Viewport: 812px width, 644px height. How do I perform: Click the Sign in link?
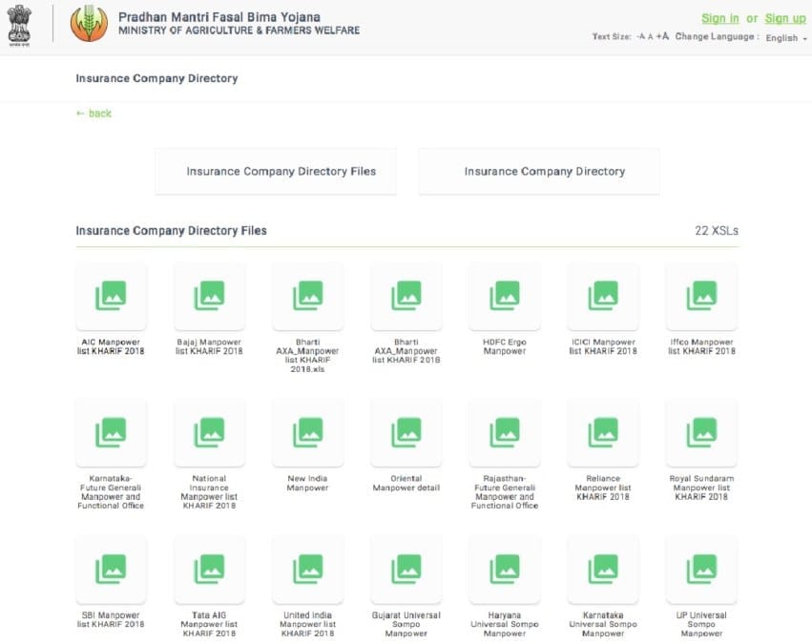(719, 18)
